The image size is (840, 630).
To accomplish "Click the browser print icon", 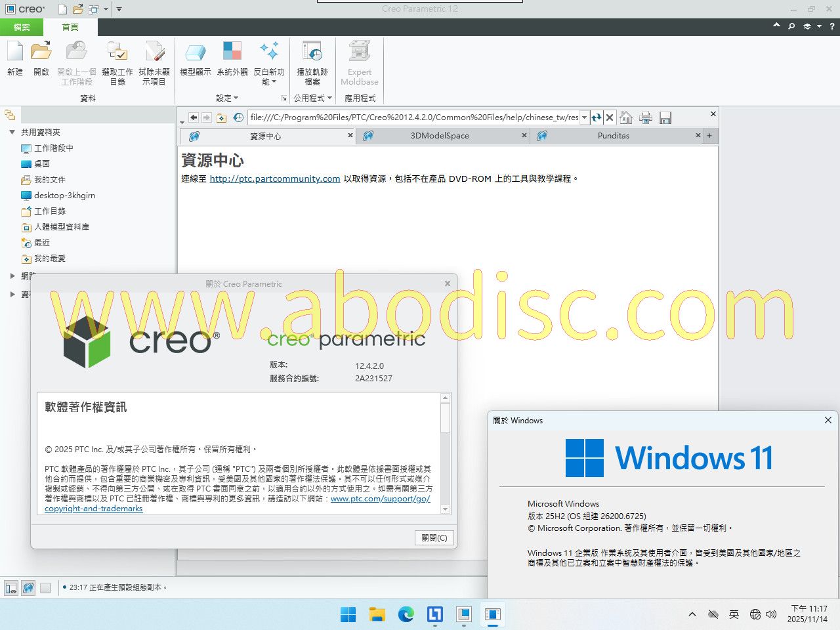I will pos(646,117).
